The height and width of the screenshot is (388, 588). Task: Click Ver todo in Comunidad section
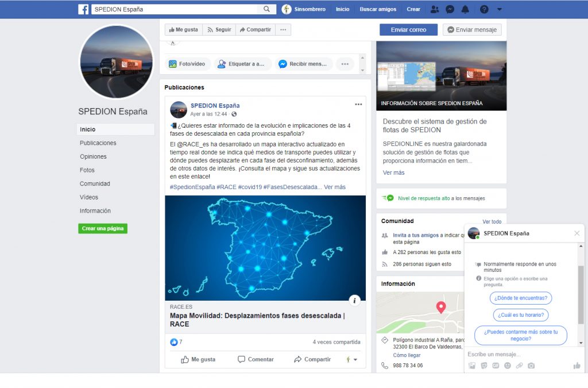click(x=492, y=221)
